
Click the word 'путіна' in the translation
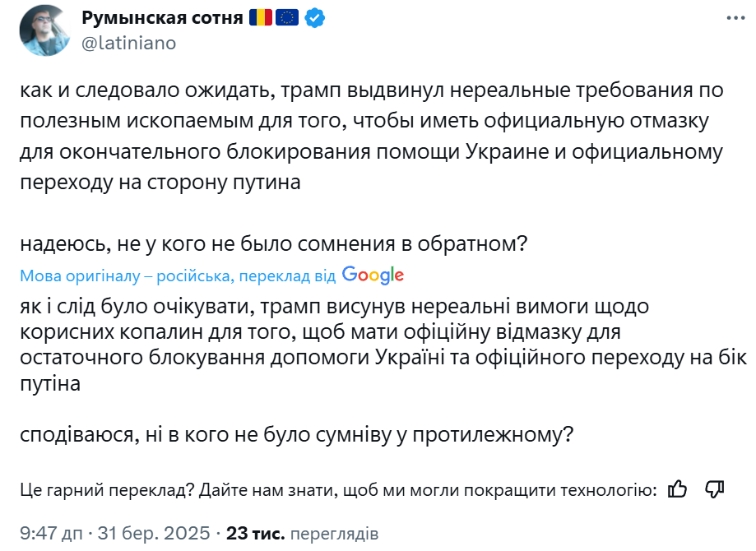coord(50,384)
